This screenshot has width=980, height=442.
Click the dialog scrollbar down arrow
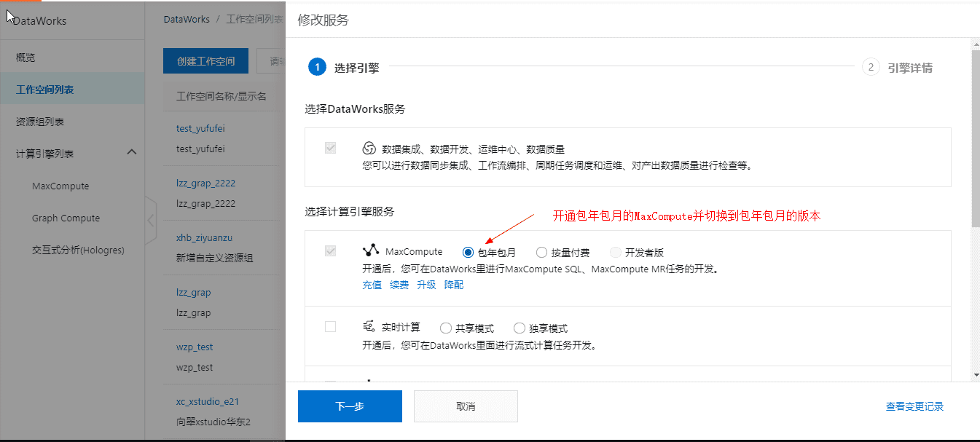pos(976,375)
